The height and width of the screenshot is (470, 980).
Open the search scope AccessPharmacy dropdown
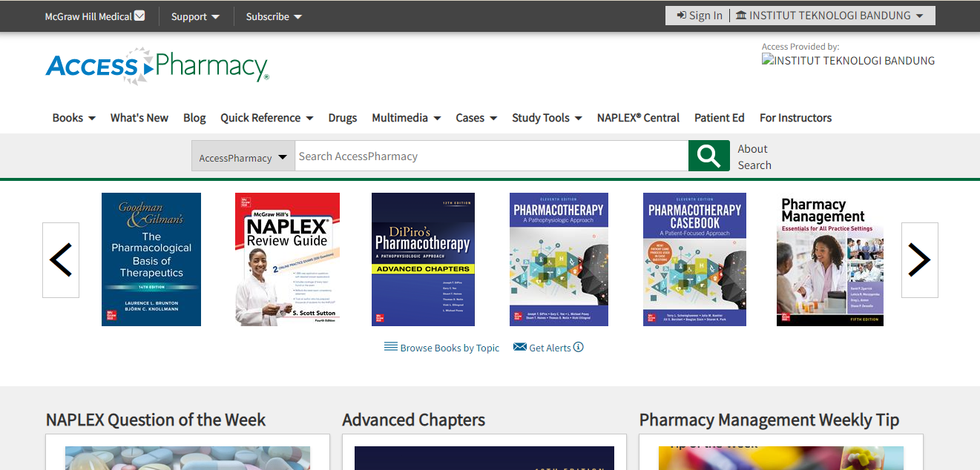(x=243, y=157)
